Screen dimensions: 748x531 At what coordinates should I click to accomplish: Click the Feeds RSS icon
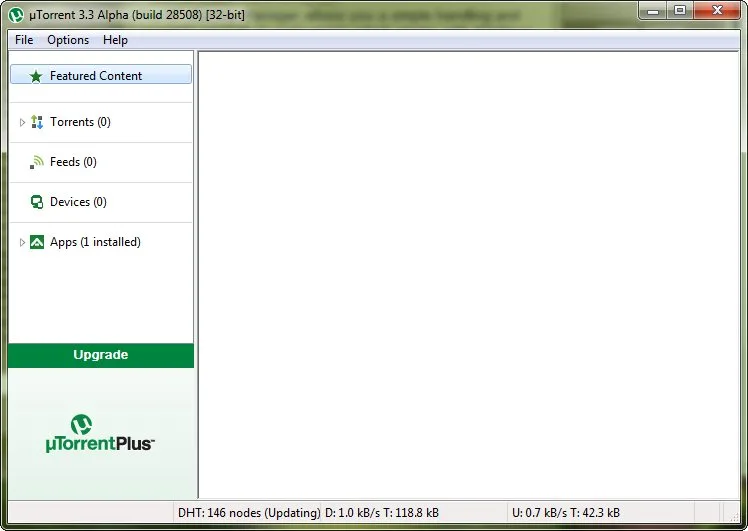37,162
